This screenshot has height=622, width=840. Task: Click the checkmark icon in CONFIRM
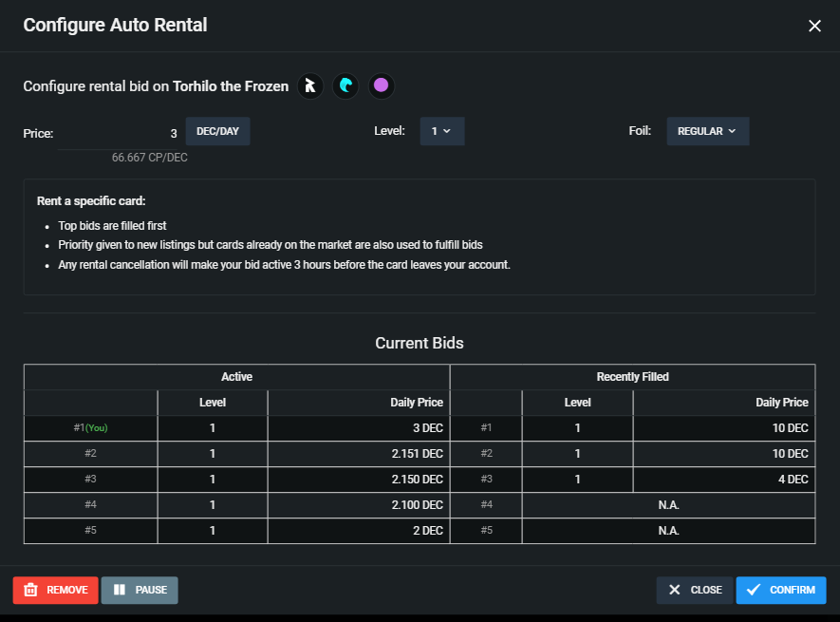[x=754, y=590]
